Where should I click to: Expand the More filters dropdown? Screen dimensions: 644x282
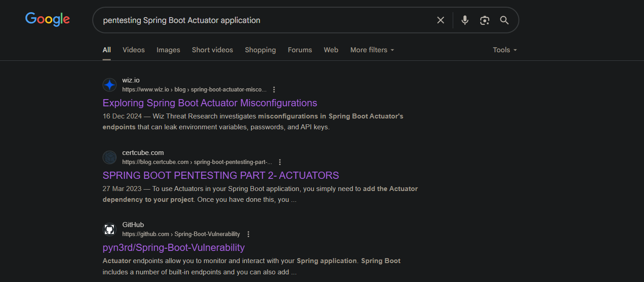(372, 50)
